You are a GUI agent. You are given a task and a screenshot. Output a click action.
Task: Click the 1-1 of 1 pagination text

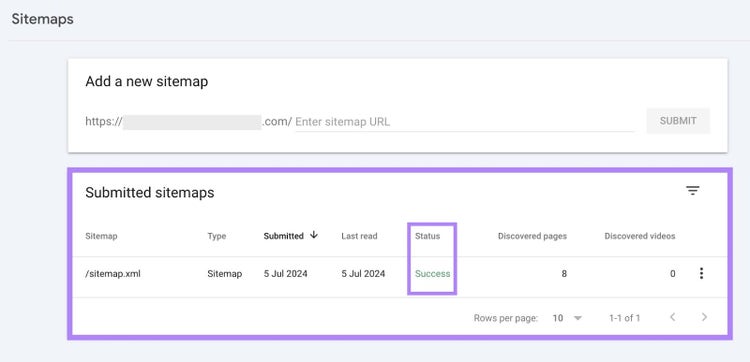point(625,318)
